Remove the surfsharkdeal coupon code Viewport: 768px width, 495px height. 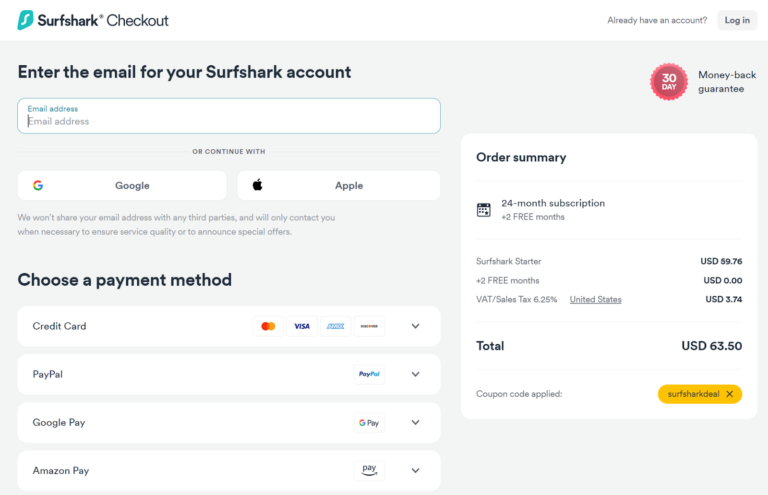pyautogui.click(x=729, y=394)
